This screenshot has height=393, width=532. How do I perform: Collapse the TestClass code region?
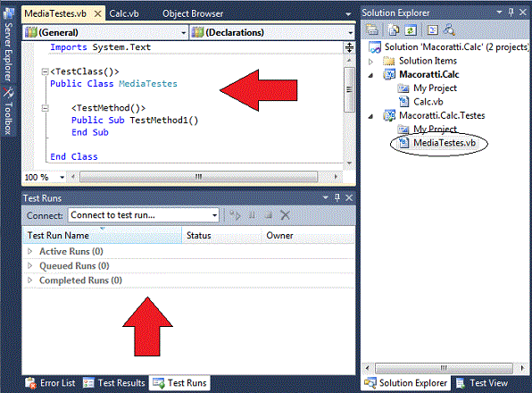(x=45, y=71)
